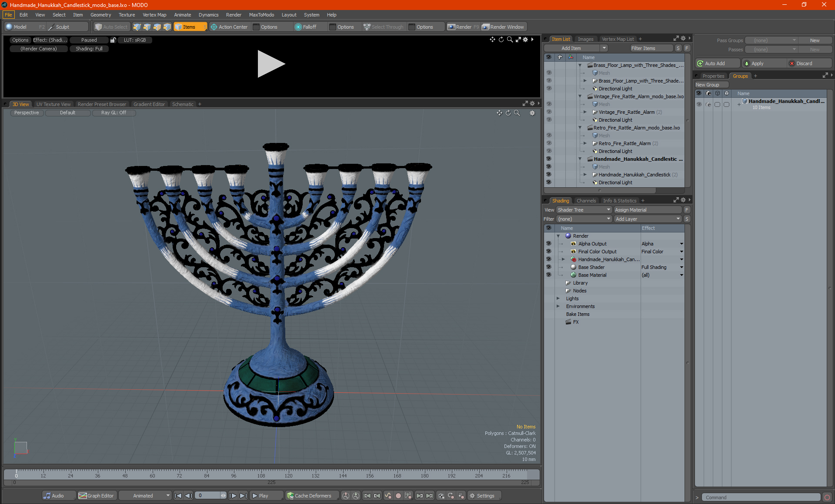Click the current frame number field

[x=210, y=496]
